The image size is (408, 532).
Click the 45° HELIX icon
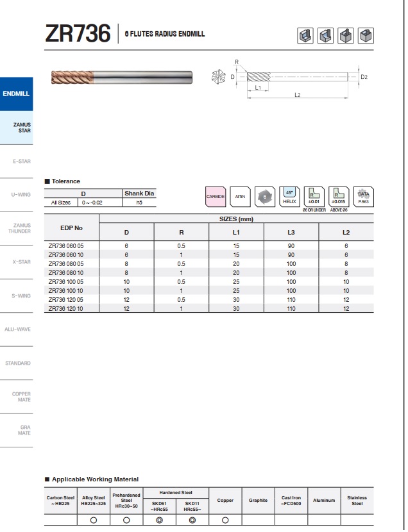(289, 196)
